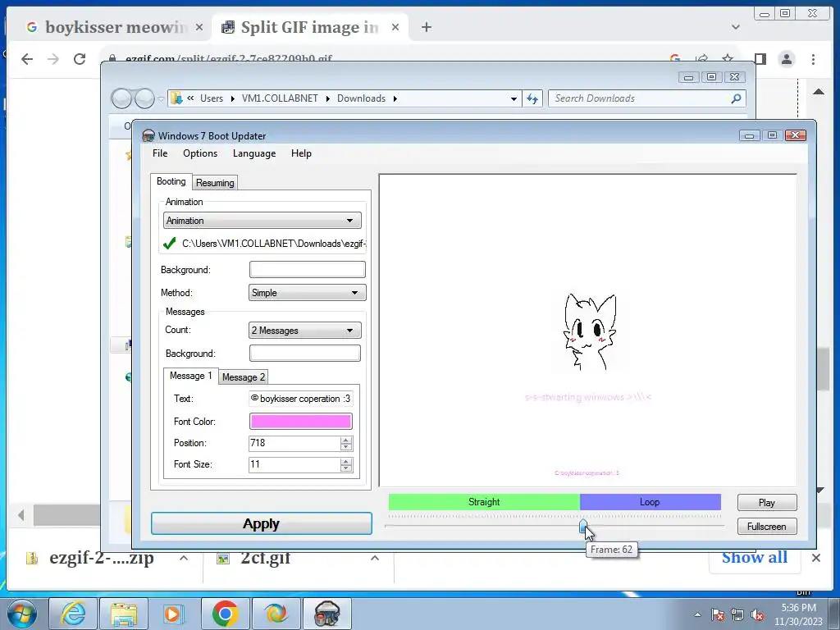The height and width of the screenshot is (630, 840).
Task: Open Chrome tab search chevron
Action: (x=736, y=27)
